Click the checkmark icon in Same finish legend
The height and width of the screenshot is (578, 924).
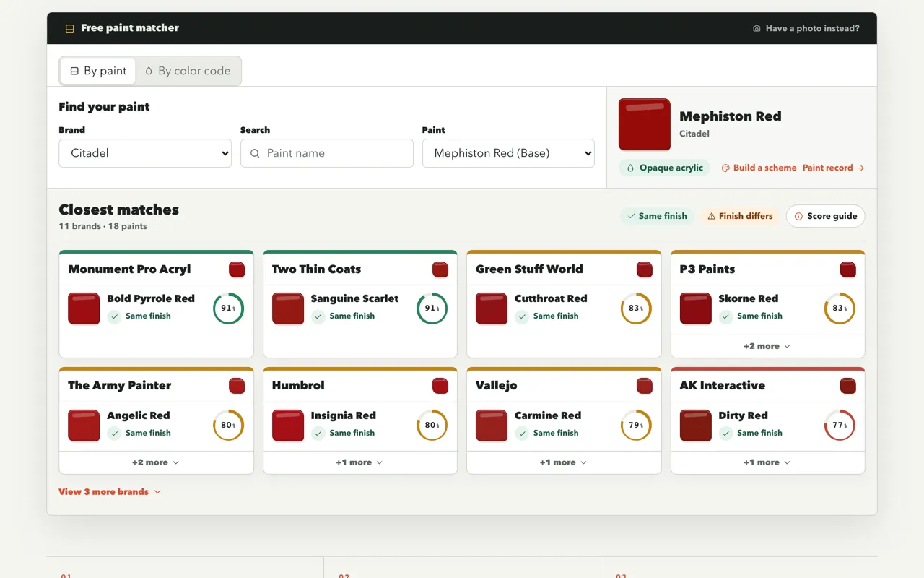(631, 216)
